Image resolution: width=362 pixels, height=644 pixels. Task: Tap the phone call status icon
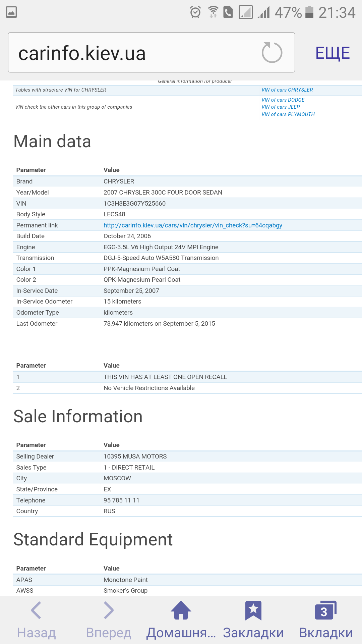tap(228, 12)
